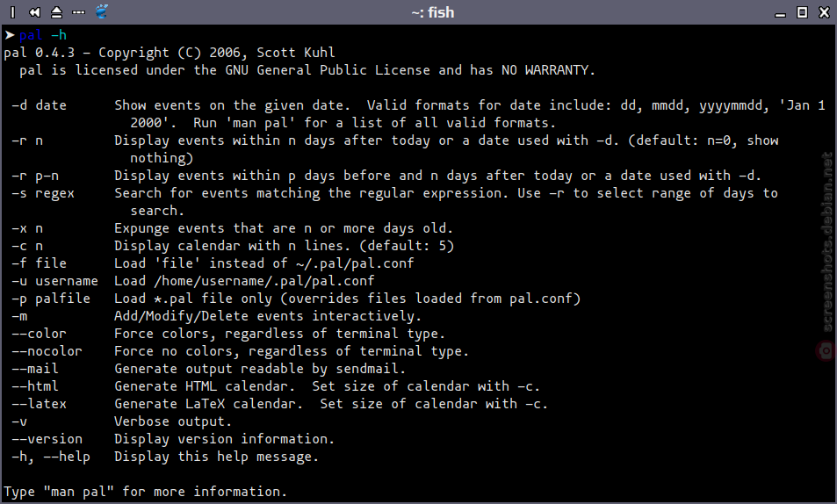The width and height of the screenshot is (837, 504).
Task: Click the dashed line title bar icon
Action: coord(78,12)
